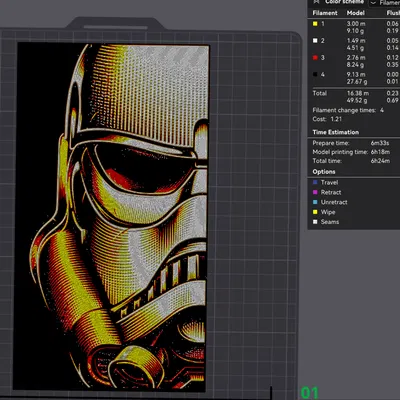Click the Total time 6h24m value
Image resolution: width=400 pixels, height=400 pixels.
click(380, 161)
